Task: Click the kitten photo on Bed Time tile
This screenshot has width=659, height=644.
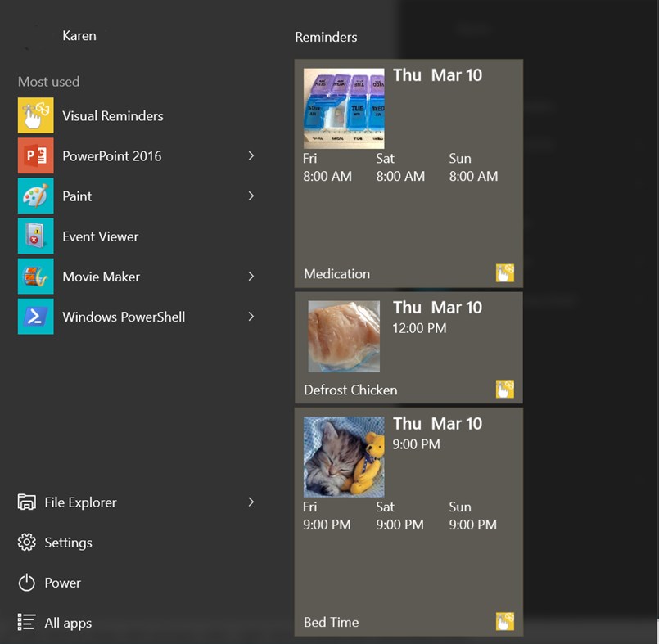Action: 343,456
